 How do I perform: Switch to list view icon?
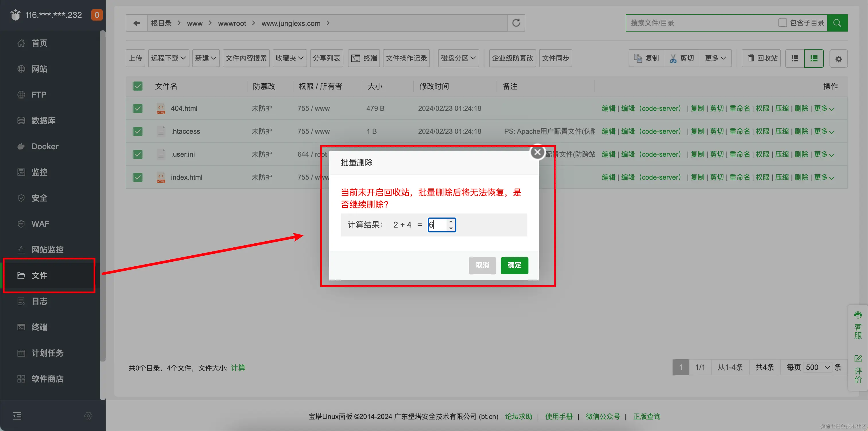(x=814, y=58)
